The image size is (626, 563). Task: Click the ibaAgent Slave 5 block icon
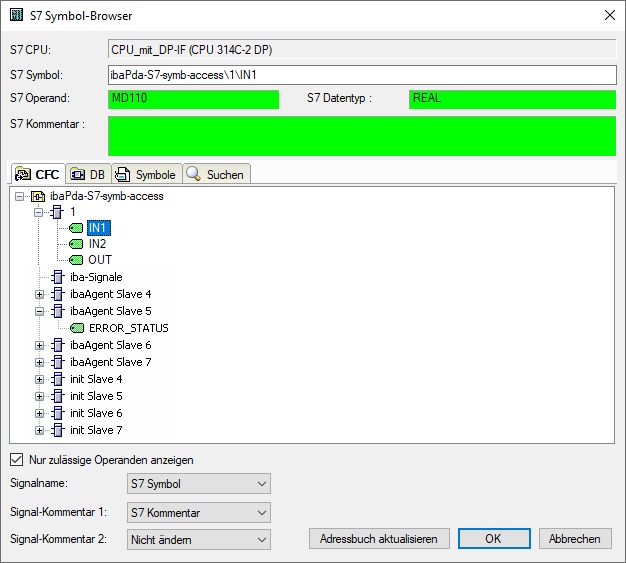[x=58, y=311]
